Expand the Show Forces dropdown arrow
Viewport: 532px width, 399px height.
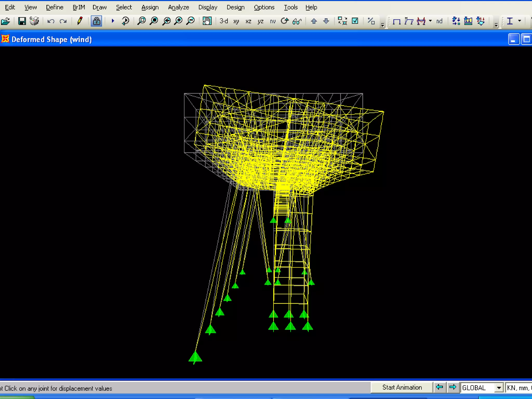tap(430, 21)
